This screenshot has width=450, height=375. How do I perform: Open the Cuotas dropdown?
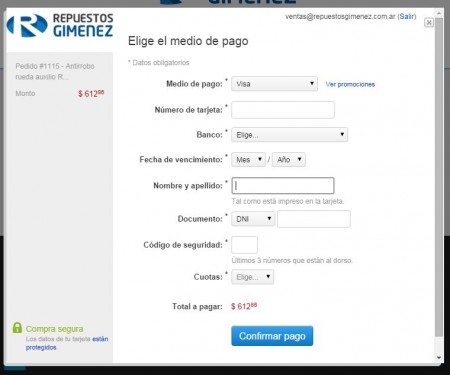[252, 277]
